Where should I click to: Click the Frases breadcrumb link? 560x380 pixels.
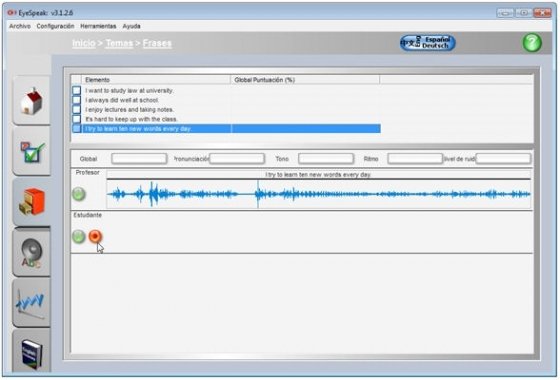pos(157,43)
